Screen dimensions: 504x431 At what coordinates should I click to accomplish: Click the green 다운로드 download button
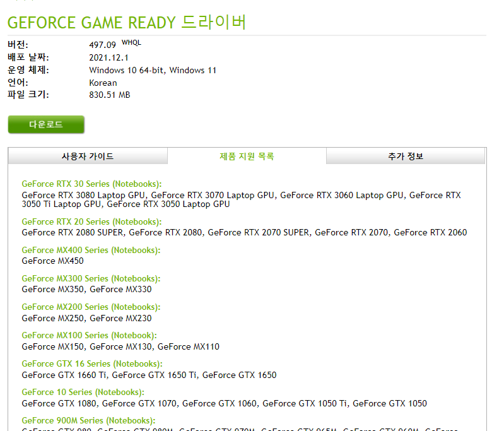pyautogui.click(x=46, y=124)
